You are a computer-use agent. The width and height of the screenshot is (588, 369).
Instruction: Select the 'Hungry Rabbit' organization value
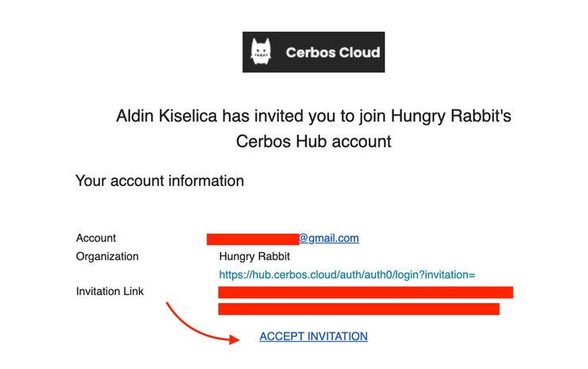(254, 256)
